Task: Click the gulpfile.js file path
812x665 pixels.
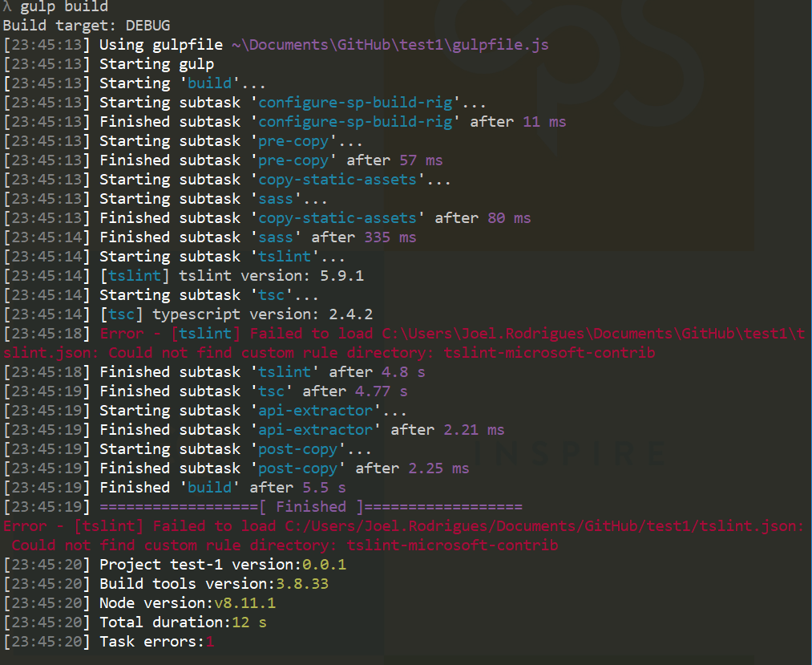Action: pos(390,45)
